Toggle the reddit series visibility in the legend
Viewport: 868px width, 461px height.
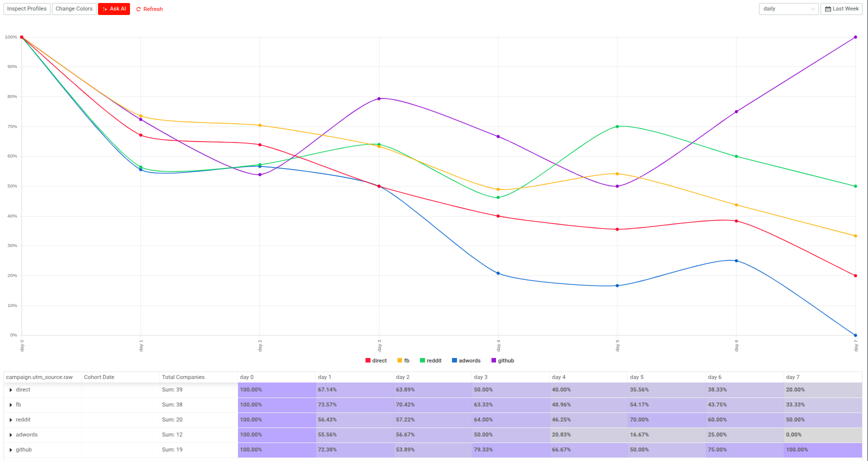433,360
